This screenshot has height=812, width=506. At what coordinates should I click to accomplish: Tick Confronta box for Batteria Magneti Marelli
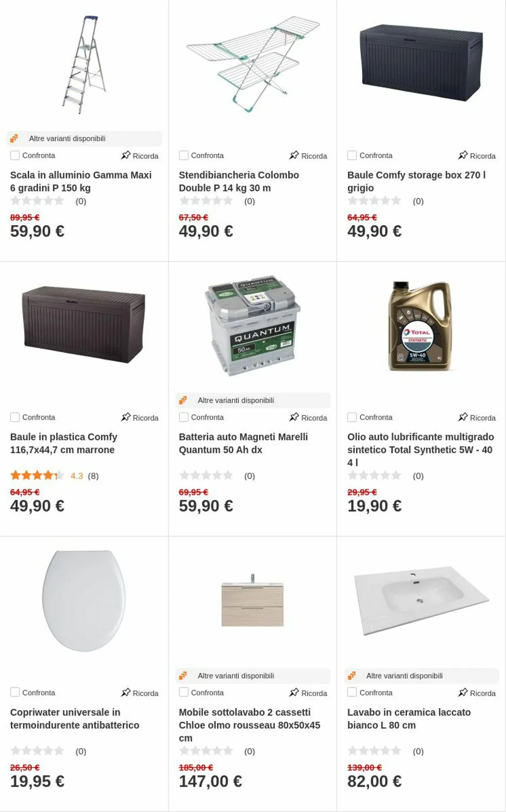click(184, 417)
